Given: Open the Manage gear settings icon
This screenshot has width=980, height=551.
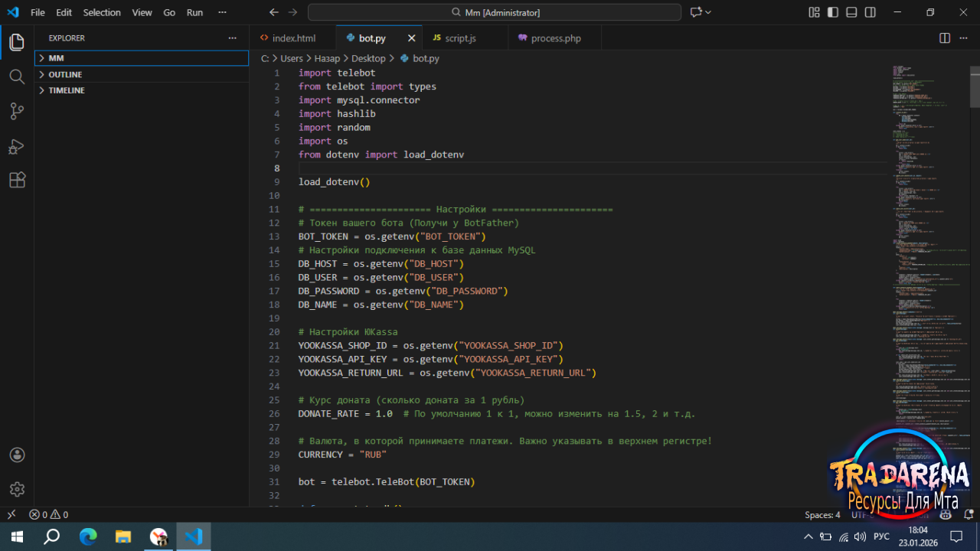Looking at the screenshot, I should click(x=17, y=489).
